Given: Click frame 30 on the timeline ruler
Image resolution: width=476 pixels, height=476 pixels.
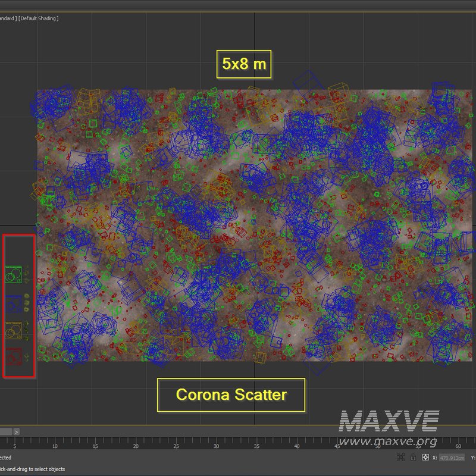Looking at the screenshot, I should click(x=215, y=446).
